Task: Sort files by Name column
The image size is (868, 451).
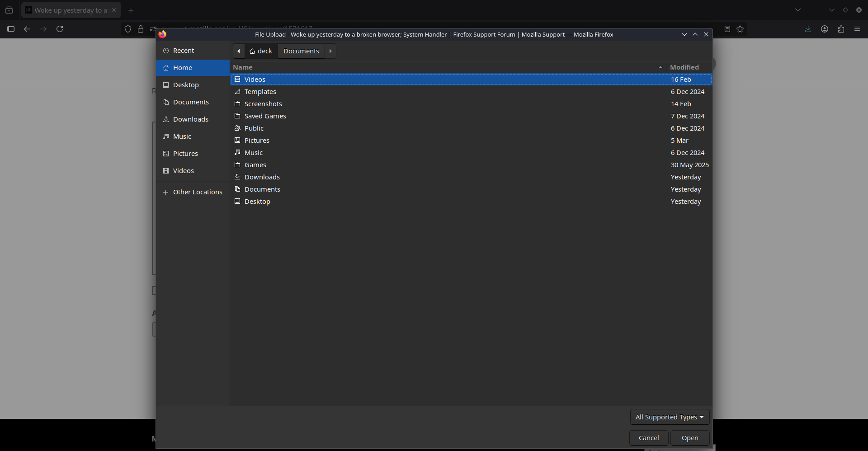Action: click(x=448, y=67)
